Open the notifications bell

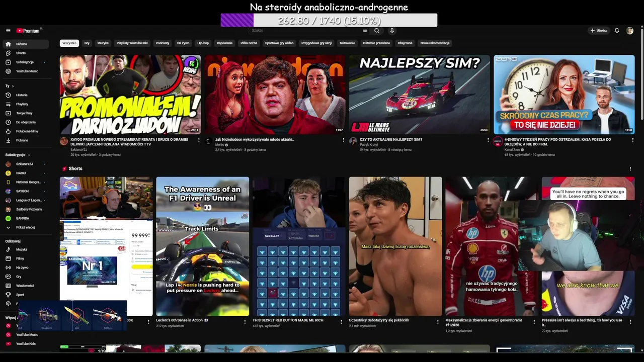click(616, 31)
